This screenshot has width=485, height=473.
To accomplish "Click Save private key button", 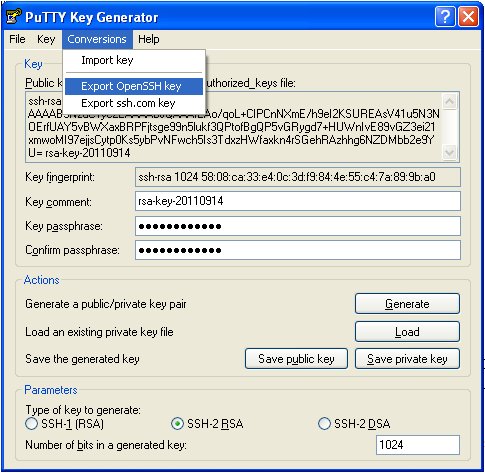I will (407, 359).
